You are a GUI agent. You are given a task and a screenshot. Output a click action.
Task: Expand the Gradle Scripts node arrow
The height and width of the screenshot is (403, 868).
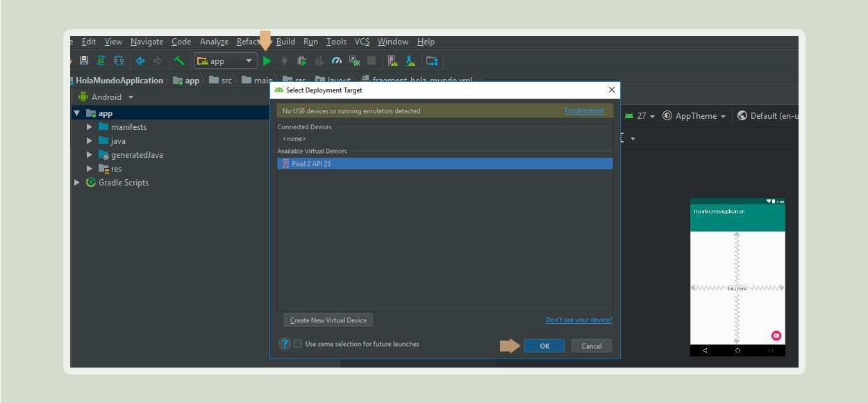click(x=76, y=183)
